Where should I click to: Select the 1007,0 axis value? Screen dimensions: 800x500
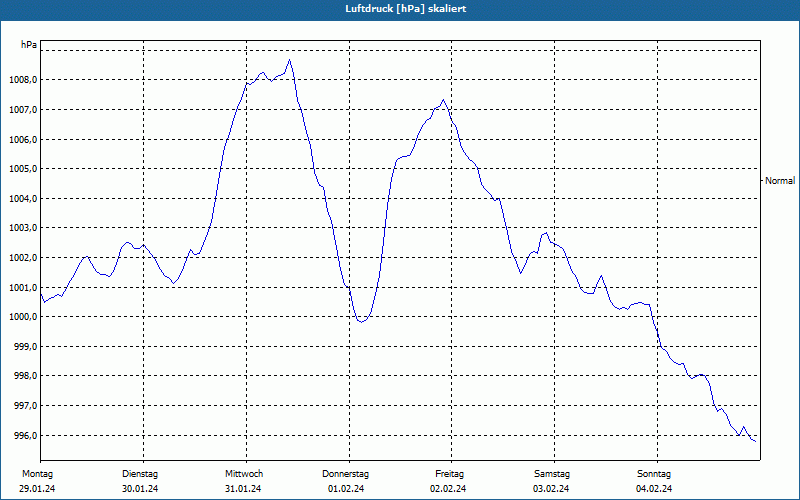click(x=23, y=110)
